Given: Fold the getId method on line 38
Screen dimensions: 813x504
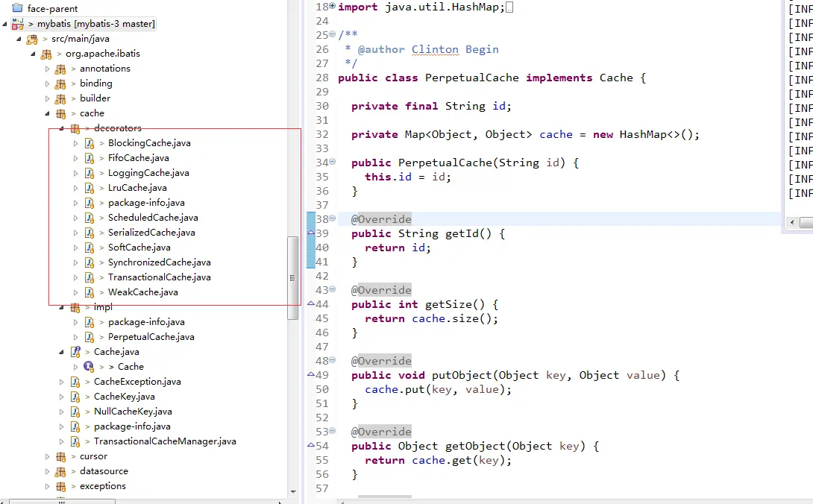Looking at the screenshot, I should tap(333, 218).
